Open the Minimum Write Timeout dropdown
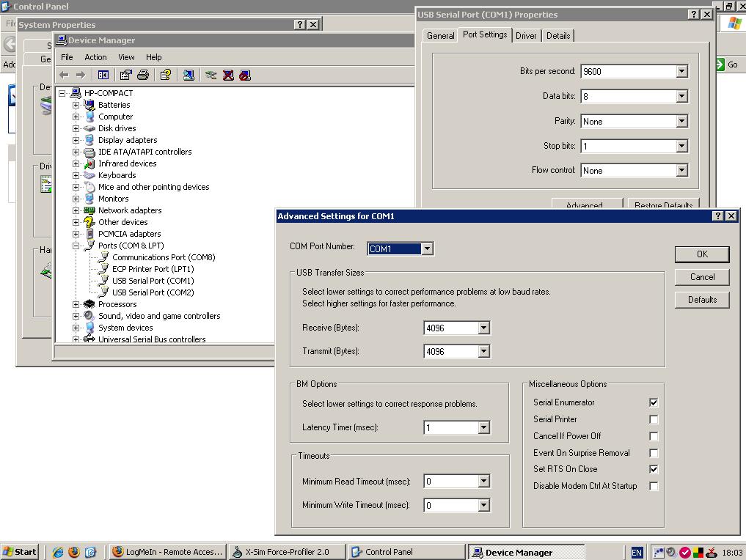This screenshot has width=746, height=560. pyautogui.click(x=483, y=505)
